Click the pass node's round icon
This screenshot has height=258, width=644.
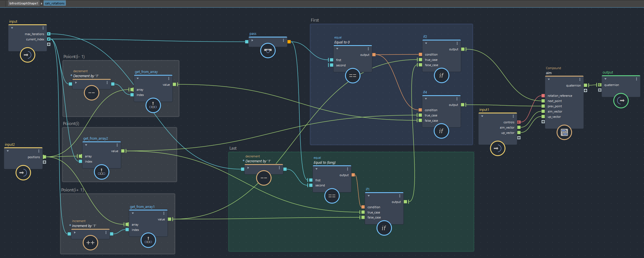268,51
